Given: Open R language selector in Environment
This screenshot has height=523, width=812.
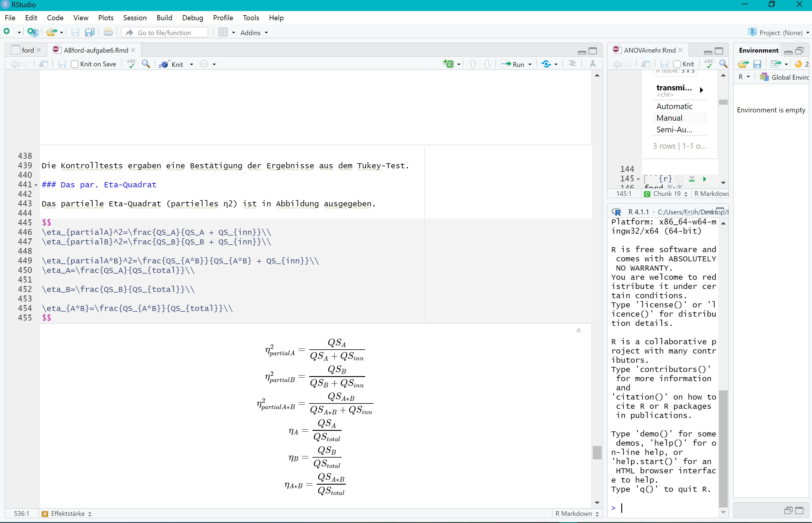Looking at the screenshot, I should point(744,77).
